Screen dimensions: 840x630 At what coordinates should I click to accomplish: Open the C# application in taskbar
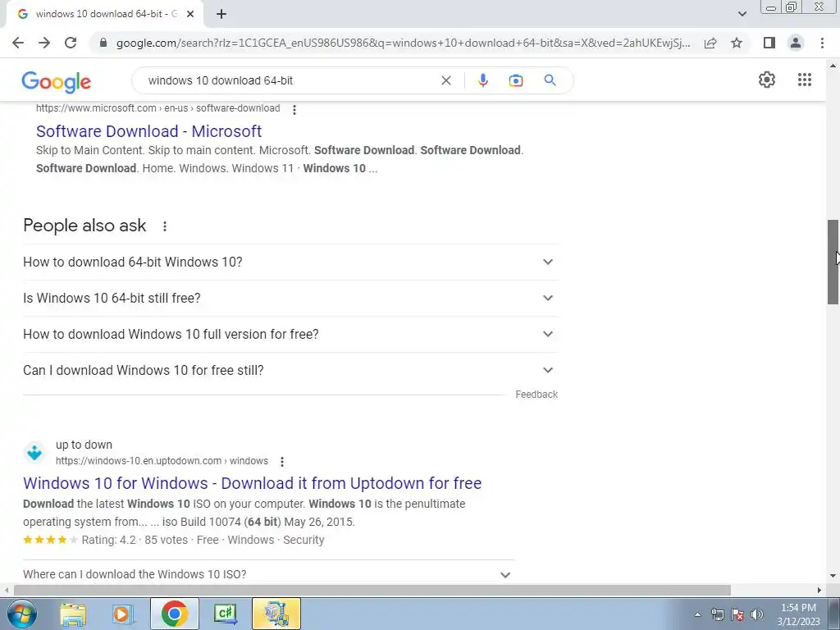(225, 614)
